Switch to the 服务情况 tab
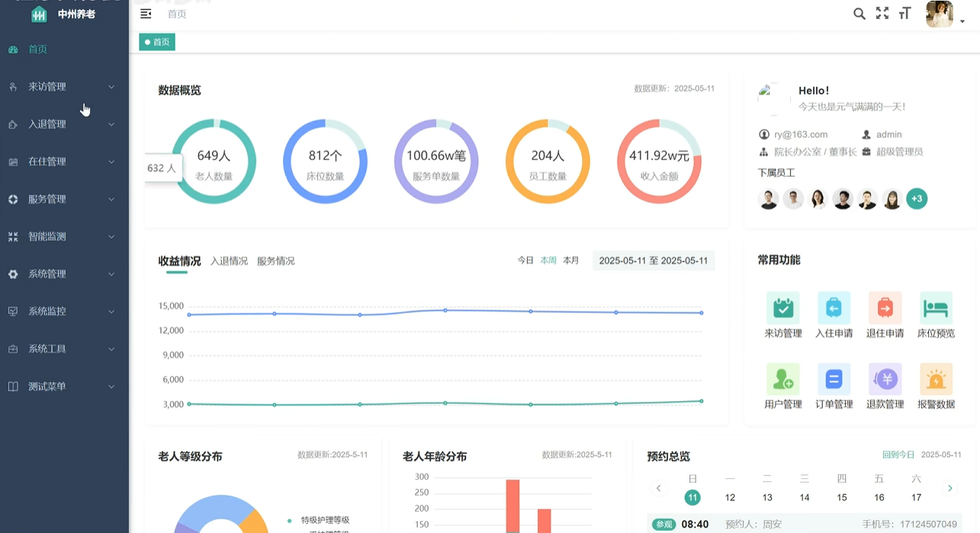This screenshot has height=533, width=980. [275, 261]
